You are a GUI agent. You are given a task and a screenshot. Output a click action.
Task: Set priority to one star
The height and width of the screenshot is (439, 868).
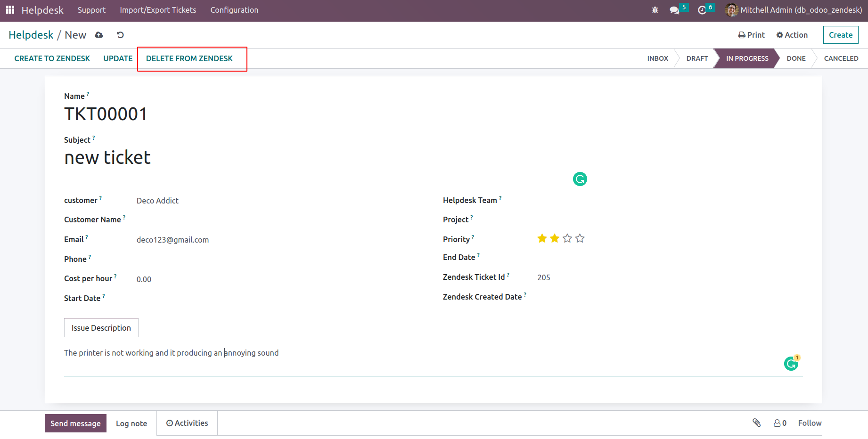542,238
